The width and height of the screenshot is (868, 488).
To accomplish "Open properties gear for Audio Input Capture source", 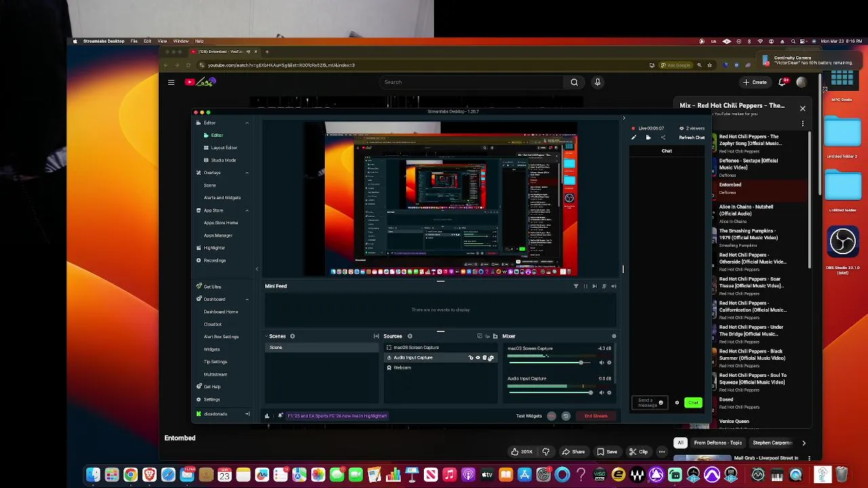I will 490,358.
